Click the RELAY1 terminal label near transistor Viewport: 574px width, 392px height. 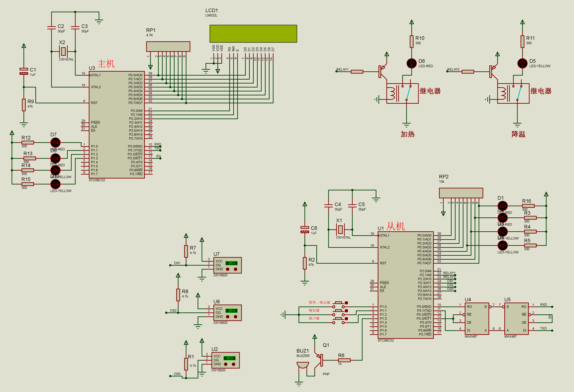click(342, 69)
